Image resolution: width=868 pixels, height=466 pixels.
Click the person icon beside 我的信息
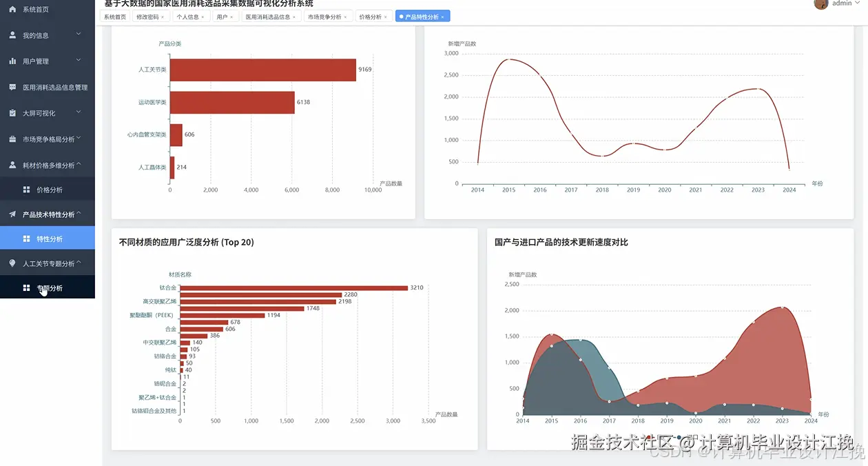coord(12,35)
